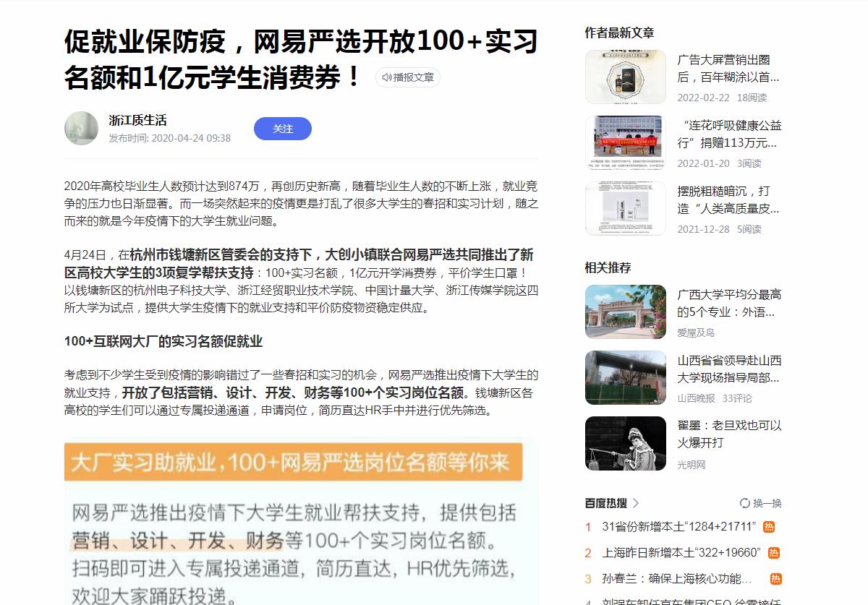Click the source label 爱屋及鸟
868x605 pixels.
[696, 332]
